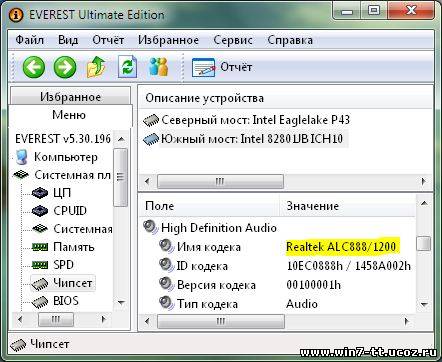Click the Память memory module icon
The image size is (442, 362).
[40, 247]
